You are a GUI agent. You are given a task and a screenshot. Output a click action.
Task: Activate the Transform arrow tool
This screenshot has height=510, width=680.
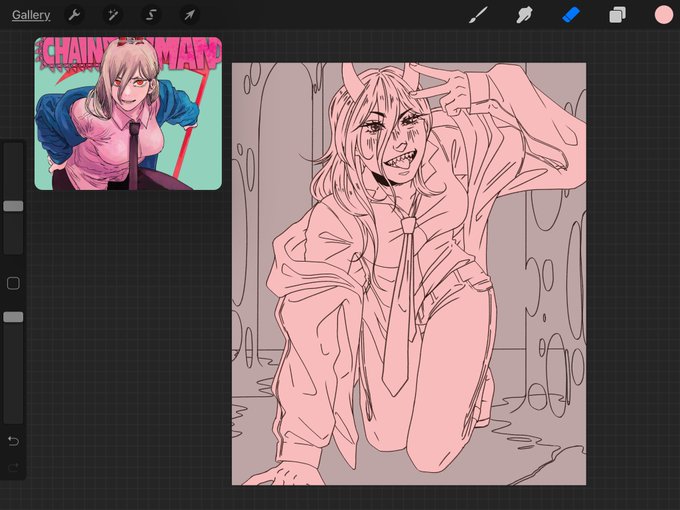190,15
